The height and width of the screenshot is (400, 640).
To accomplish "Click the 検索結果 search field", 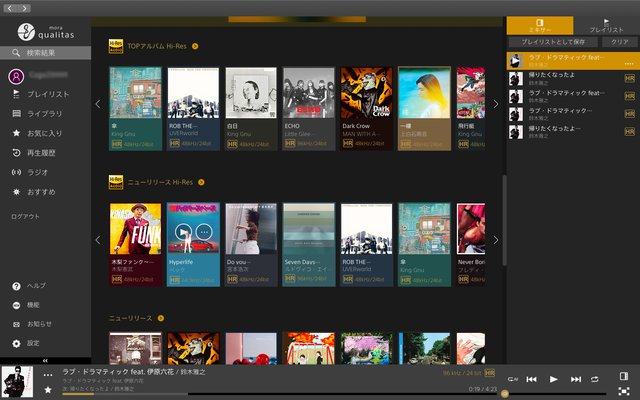I will [46, 53].
